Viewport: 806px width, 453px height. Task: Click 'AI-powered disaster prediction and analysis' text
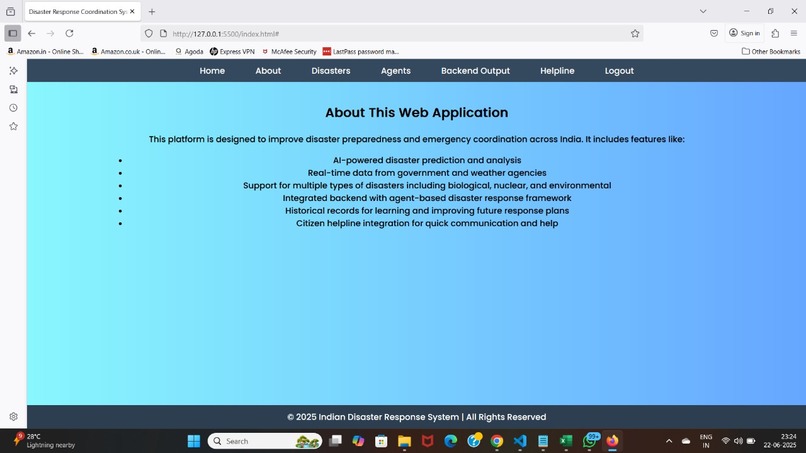[x=427, y=160]
